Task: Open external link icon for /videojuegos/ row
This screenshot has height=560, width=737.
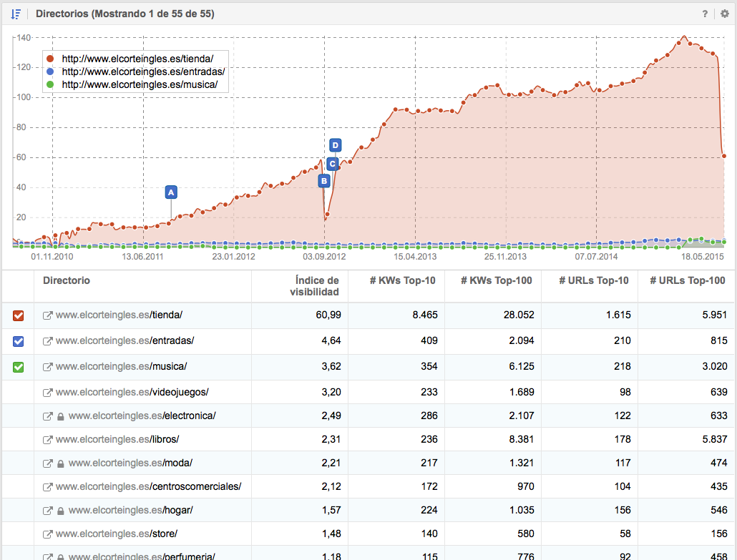Action: pyautogui.click(x=48, y=393)
